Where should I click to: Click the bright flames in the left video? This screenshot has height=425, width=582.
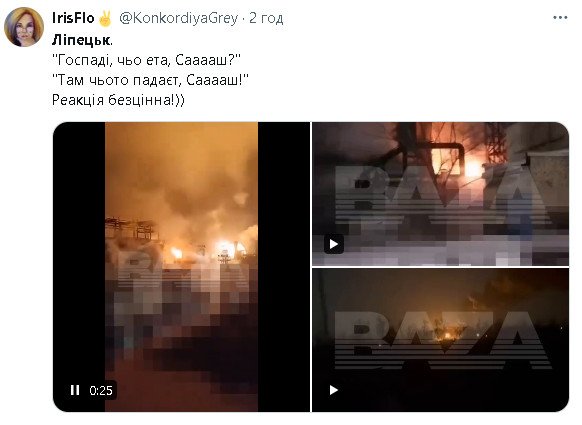(x=226, y=249)
